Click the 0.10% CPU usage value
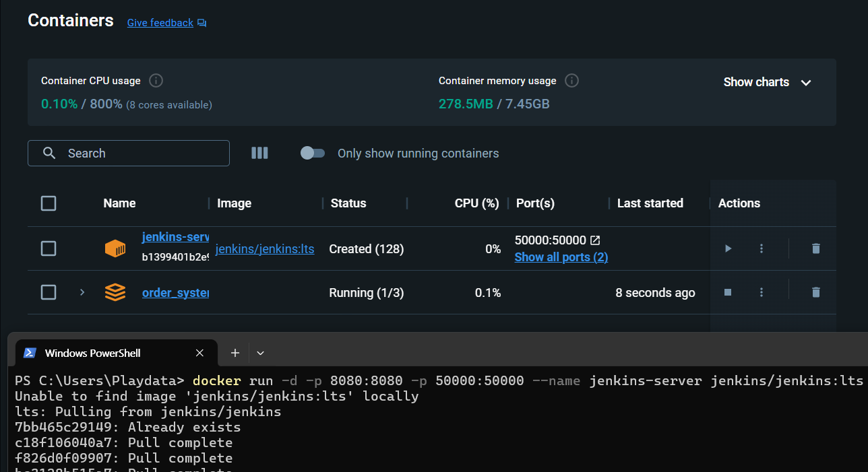Image resolution: width=868 pixels, height=472 pixels. pyautogui.click(x=59, y=104)
